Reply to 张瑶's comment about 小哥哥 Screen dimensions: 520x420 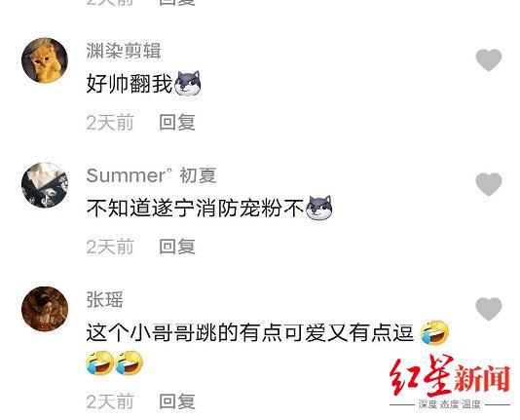[177, 401]
